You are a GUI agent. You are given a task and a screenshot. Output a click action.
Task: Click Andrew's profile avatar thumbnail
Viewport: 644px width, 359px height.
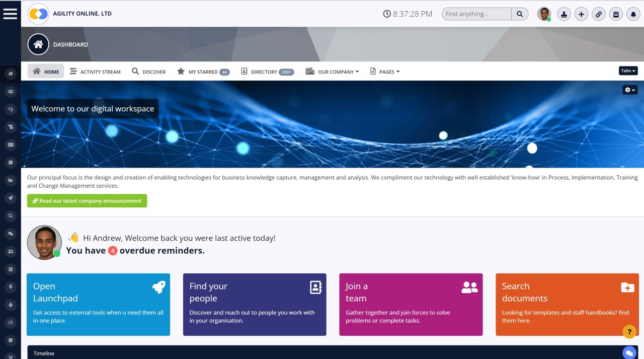pyautogui.click(x=544, y=14)
